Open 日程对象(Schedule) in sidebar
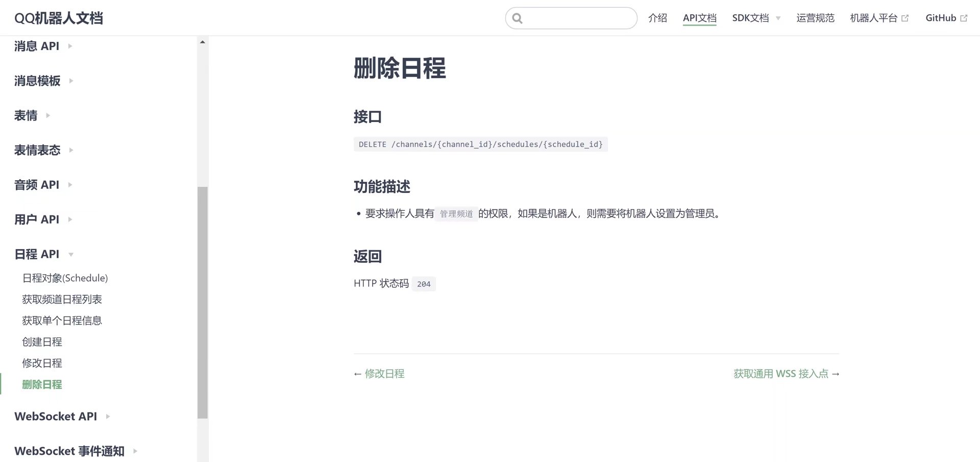Screen dimensions: 980x462 tap(65, 278)
